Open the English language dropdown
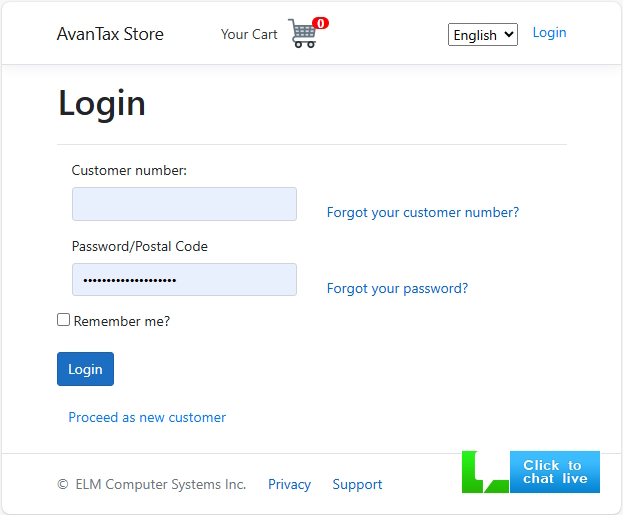This screenshot has height=515, width=623. pyautogui.click(x=482, y=35)
